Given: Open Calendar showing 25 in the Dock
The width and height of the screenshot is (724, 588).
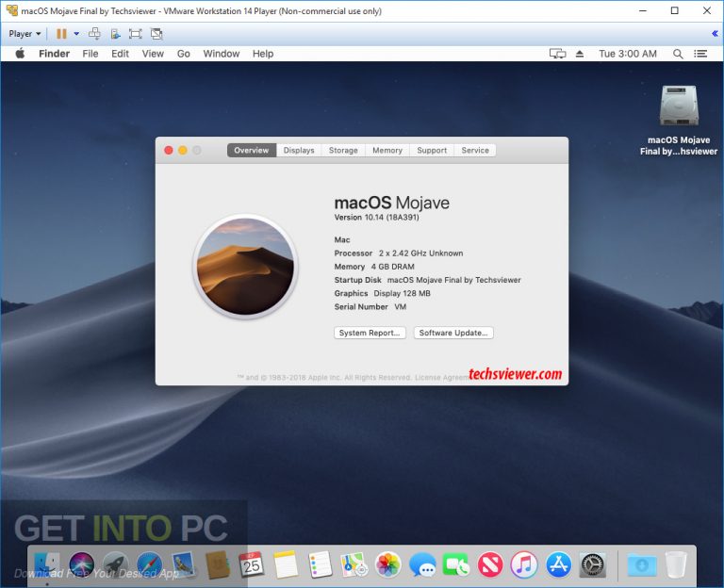Looking at the screenshot, I should (252, 564).
